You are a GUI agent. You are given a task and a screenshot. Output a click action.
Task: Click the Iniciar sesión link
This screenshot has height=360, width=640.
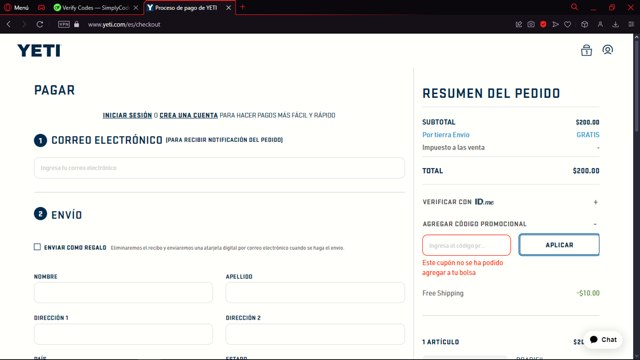click(x=127, y=116)
